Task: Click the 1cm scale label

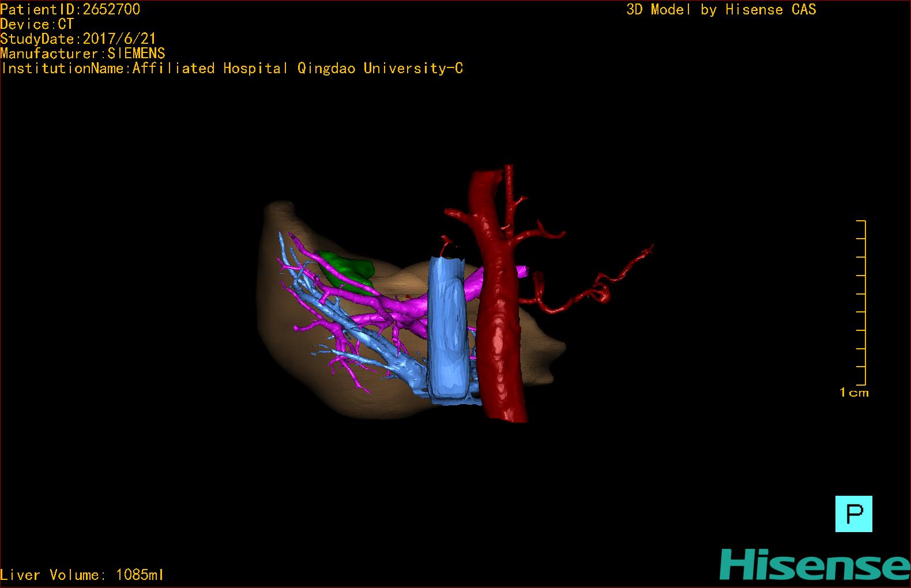Action: [x=854, y=393]
